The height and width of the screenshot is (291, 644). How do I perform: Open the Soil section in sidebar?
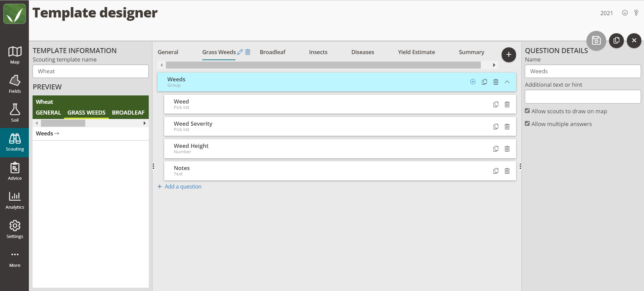(x=15, y=113)
